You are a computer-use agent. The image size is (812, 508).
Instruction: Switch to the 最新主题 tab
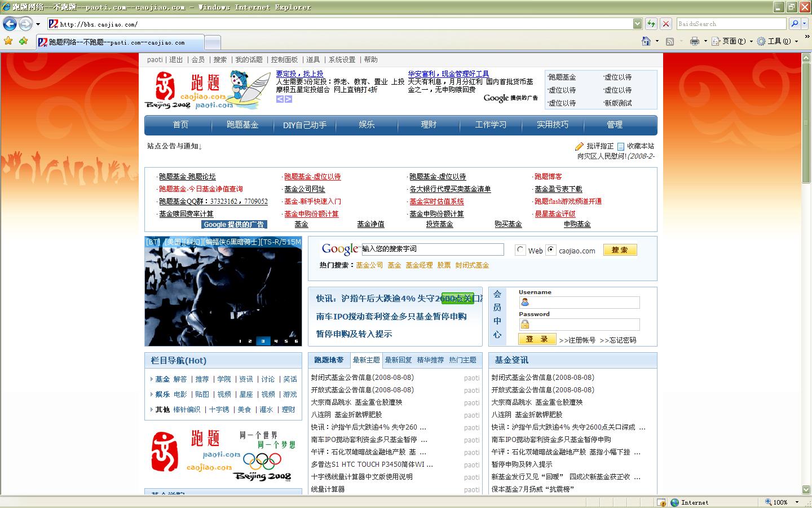[367, 360]
